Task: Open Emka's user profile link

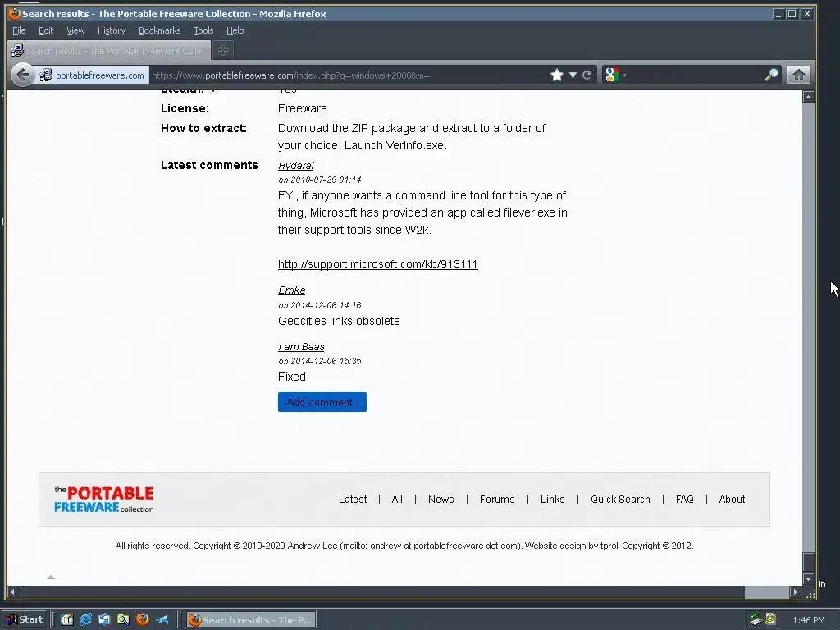Action: point(291,290)
